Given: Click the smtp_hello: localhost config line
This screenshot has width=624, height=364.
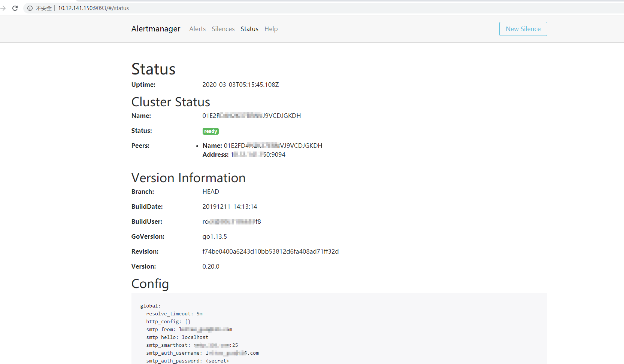Looking at the screenshot, I should pos(177,337).
